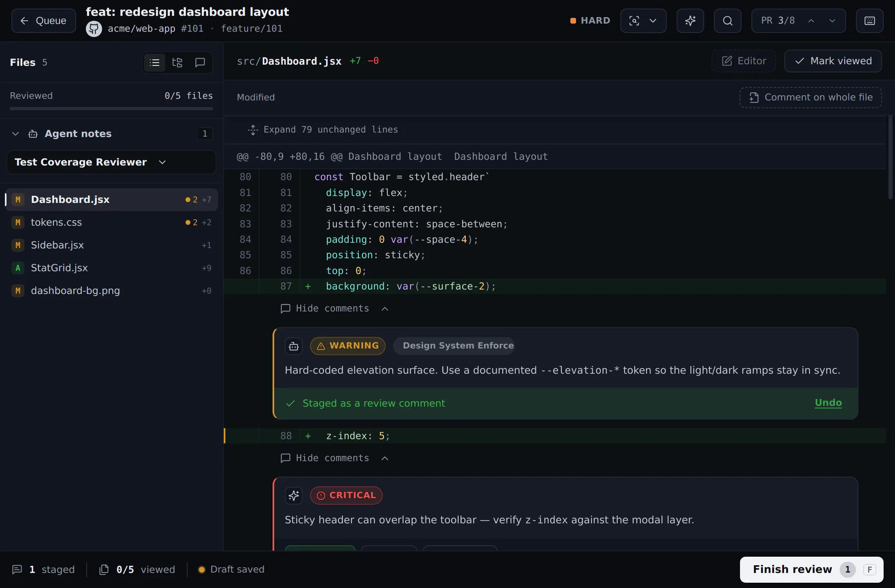
Task: Undo the staged review comment
Action: coord(828,403)
